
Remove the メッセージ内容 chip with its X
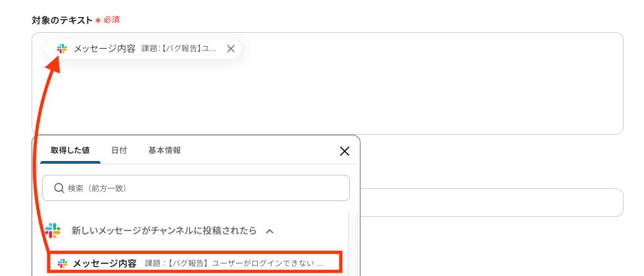tap(230, 49)
